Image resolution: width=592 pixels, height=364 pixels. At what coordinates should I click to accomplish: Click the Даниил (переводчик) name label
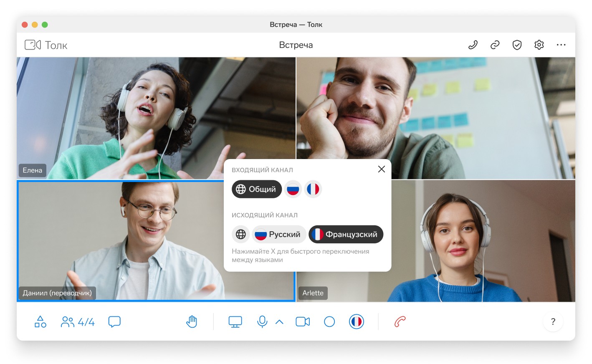pos(57,293)
